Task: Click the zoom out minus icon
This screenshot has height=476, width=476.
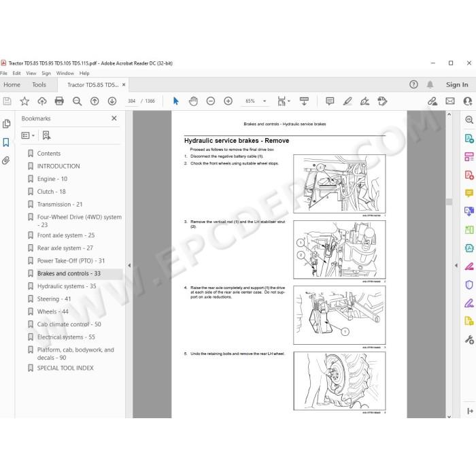Action: click(x=210, y=101)
